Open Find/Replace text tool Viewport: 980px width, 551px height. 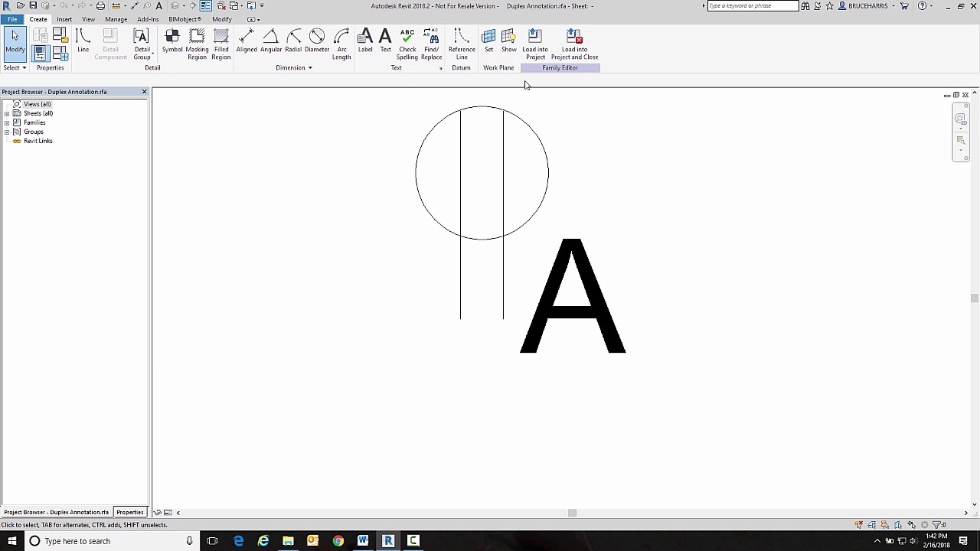[x=431, y=44]
